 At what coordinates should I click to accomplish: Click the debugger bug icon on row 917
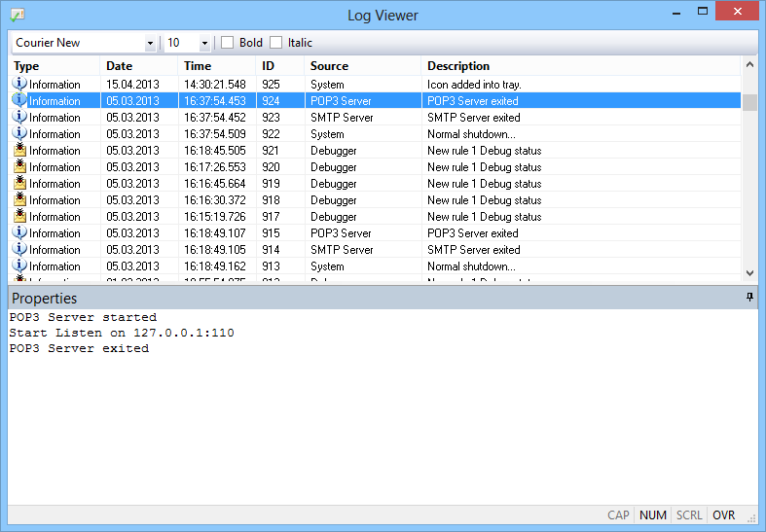tap(20, 216)
